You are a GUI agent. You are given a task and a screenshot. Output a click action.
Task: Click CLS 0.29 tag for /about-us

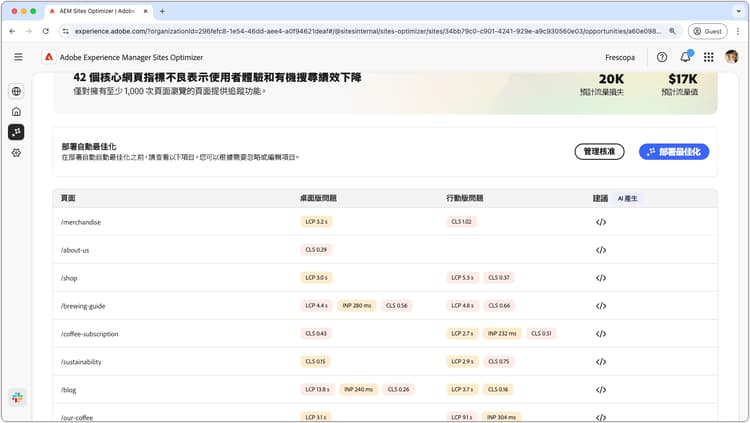coord(316,250)
